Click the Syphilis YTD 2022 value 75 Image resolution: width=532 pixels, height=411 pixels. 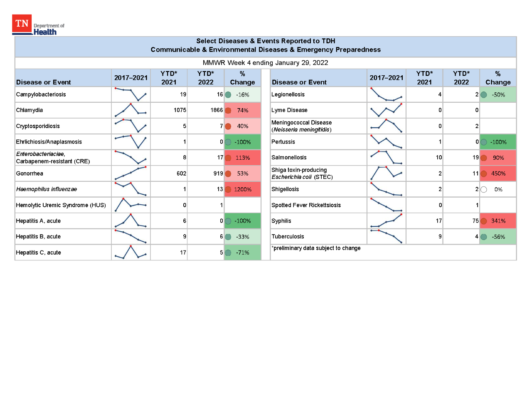pos(475,221)
